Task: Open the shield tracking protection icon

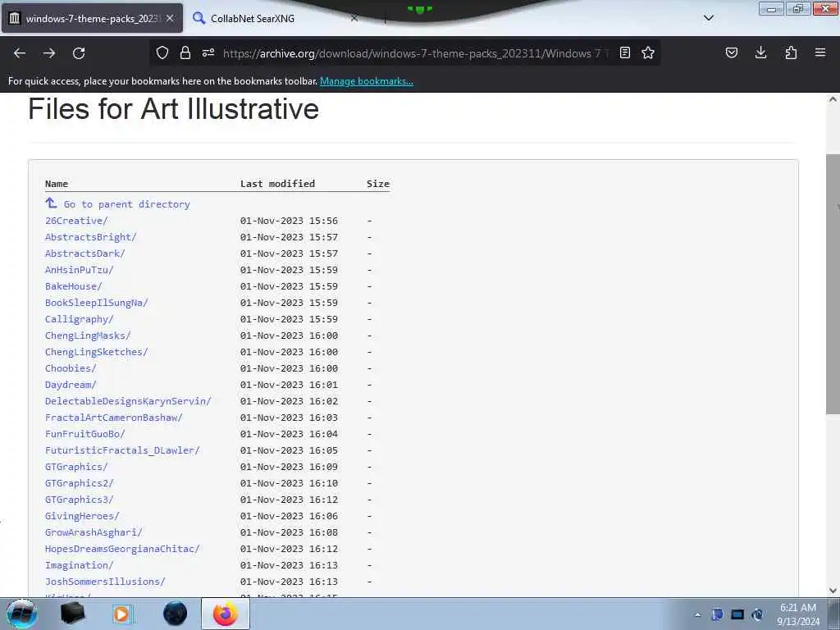Action: [x=162, y=52]
